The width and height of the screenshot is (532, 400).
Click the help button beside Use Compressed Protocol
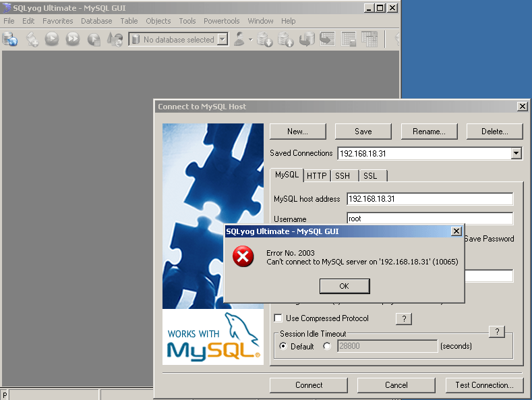click(x=403, y=319)
